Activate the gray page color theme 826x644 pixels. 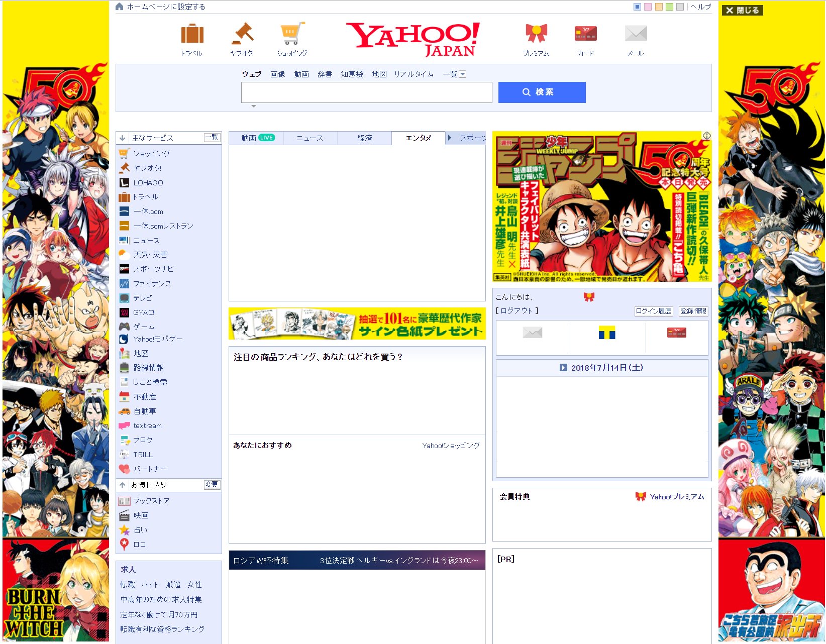tap(680, 7)
